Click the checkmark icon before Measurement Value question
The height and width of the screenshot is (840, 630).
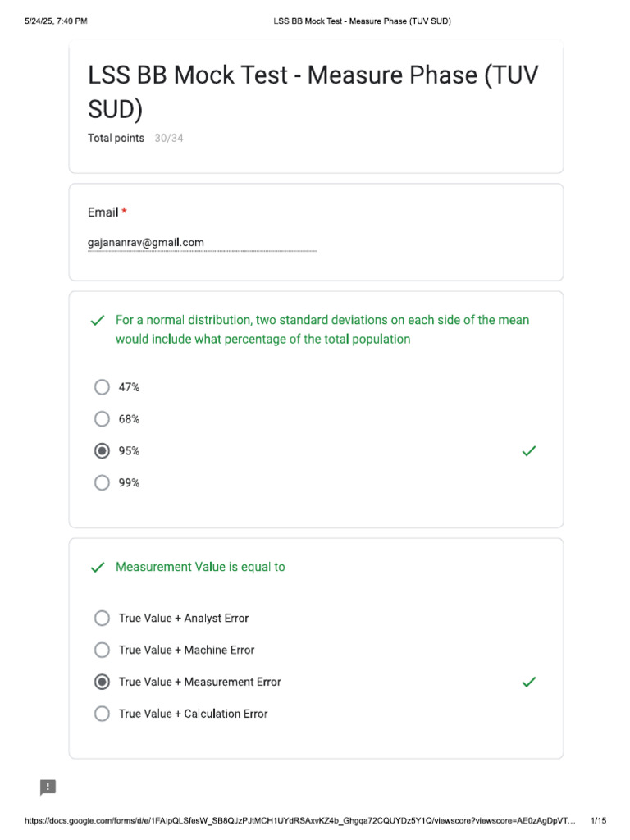click(98, 568)
